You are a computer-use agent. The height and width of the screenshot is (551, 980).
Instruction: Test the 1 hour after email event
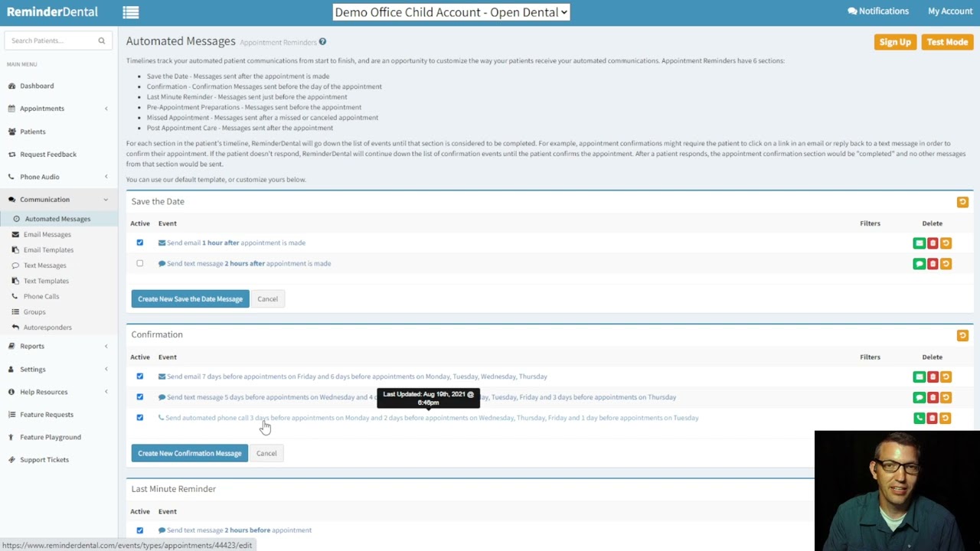pos(919,243)
